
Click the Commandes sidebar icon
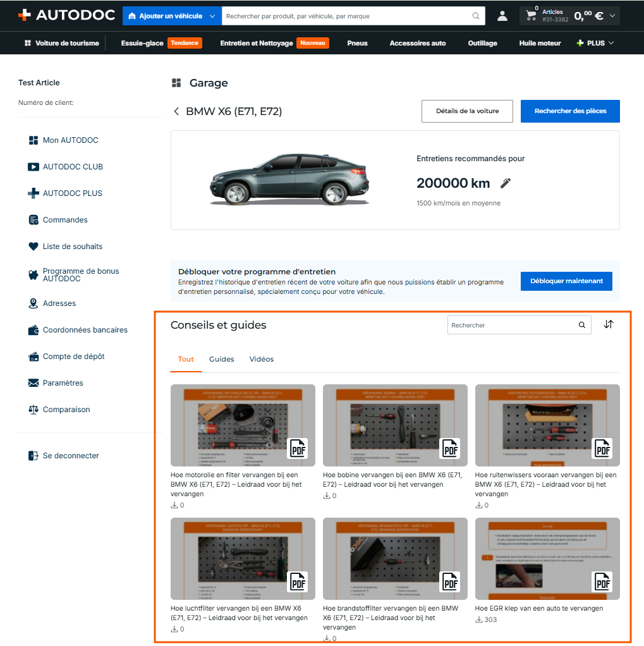[x=33, y=220]
